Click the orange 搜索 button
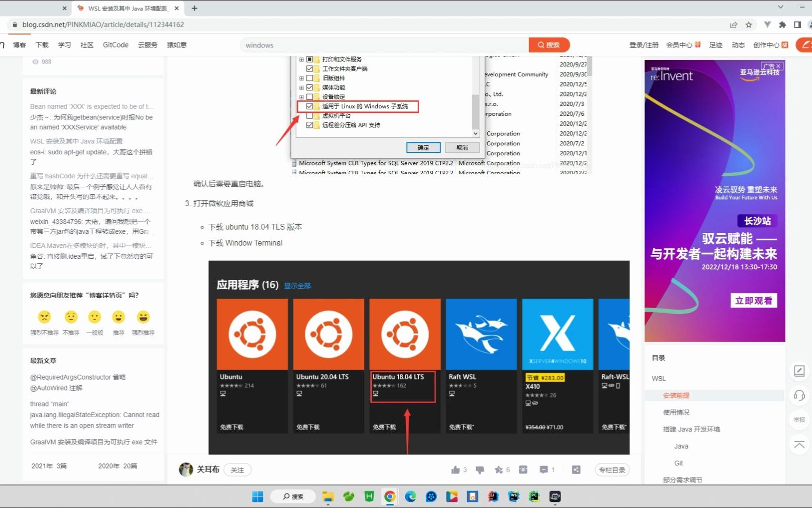Screen dimensions: 812x508 click(x=549, y=45)
